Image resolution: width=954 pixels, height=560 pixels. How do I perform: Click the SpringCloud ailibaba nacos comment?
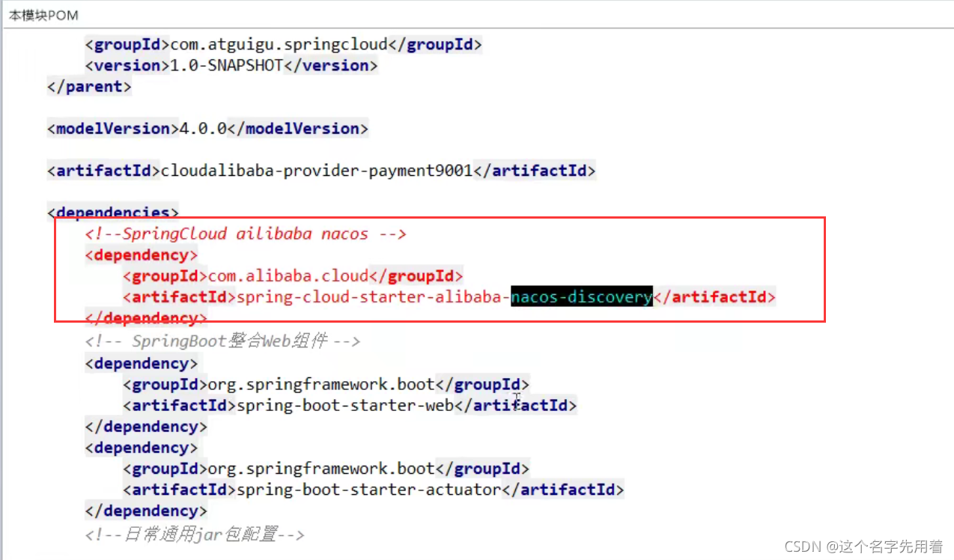[246, 234]
